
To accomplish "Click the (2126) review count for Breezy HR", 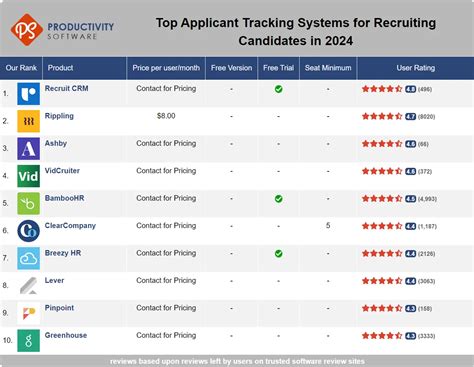I will click(x=426, y=254).
